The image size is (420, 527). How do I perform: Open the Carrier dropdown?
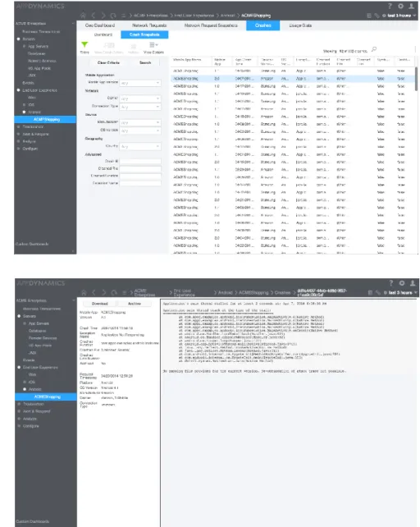click(x=140, y=99)
